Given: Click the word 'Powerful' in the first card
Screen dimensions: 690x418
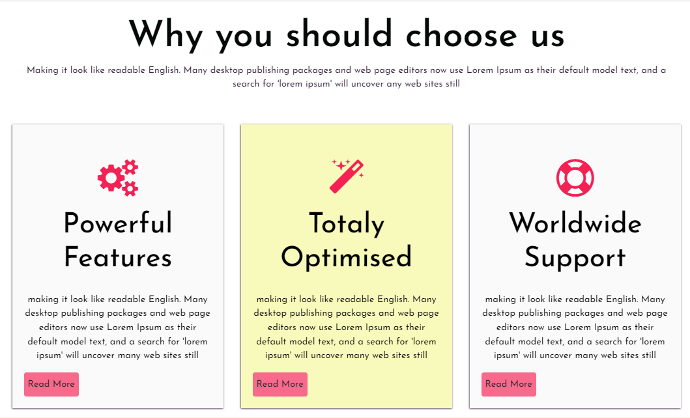Looking at the screenshot, I should [118, 223].
